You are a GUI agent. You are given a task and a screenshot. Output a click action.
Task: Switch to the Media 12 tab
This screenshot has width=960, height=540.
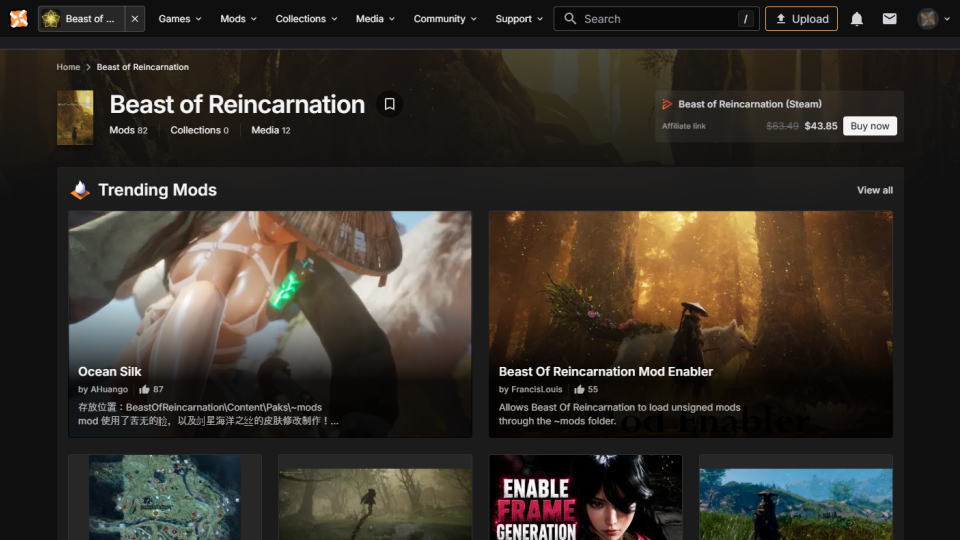(271, 130)
